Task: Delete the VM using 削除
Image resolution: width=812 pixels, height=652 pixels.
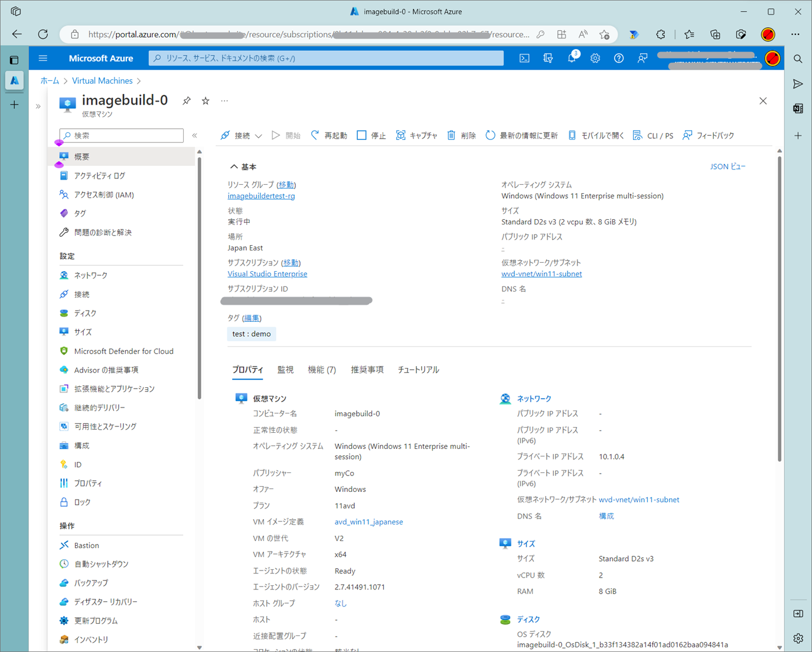Action: click(461, 136)
